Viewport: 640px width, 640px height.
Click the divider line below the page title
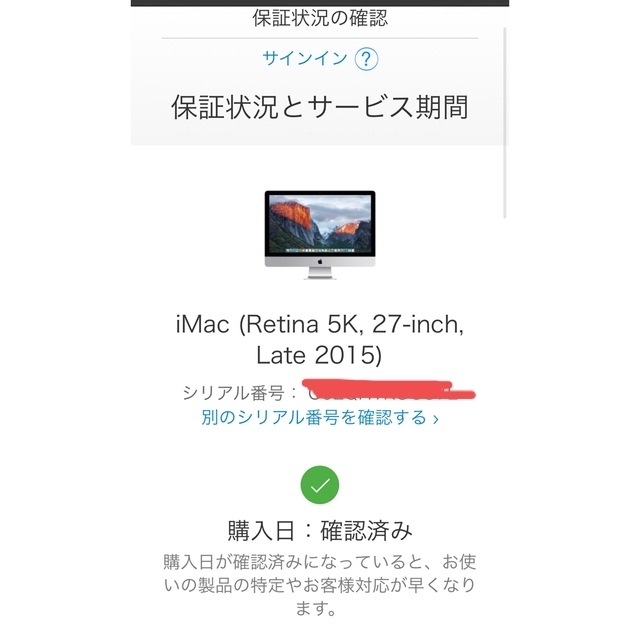320,38
